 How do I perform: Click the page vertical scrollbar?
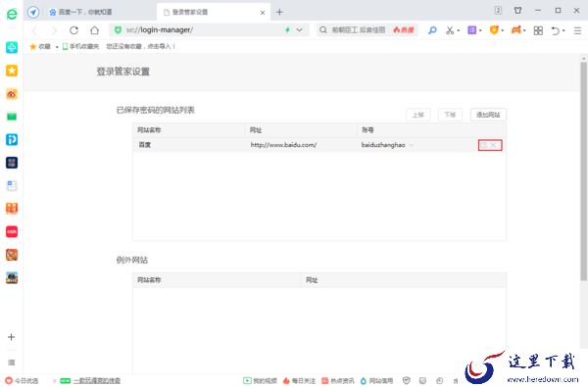583,170
